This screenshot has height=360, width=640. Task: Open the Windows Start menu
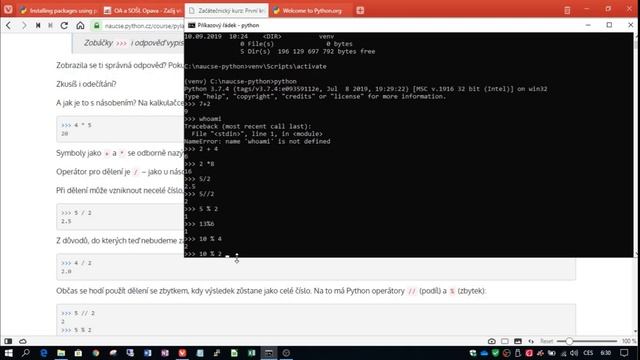tap(8, 353)
